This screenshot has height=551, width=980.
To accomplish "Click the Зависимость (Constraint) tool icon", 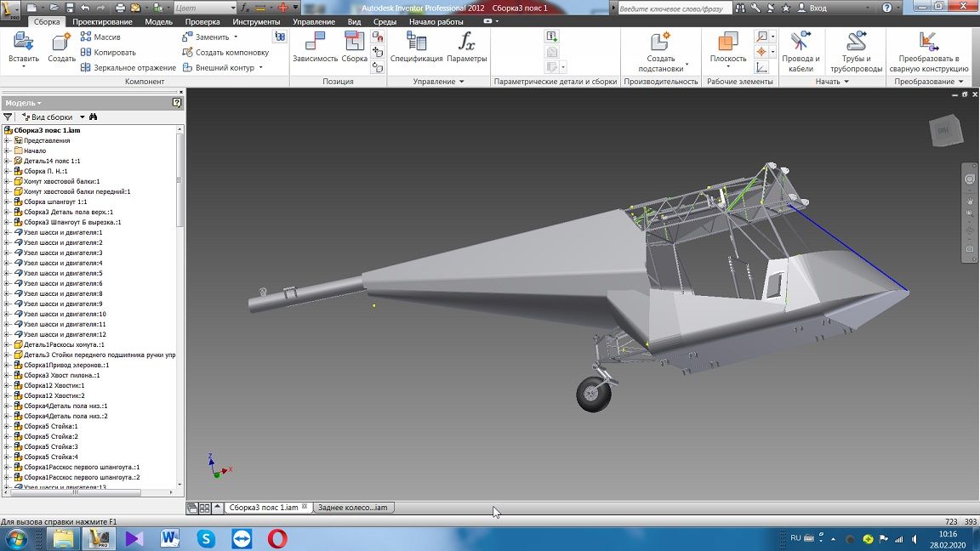I will 315,43.
